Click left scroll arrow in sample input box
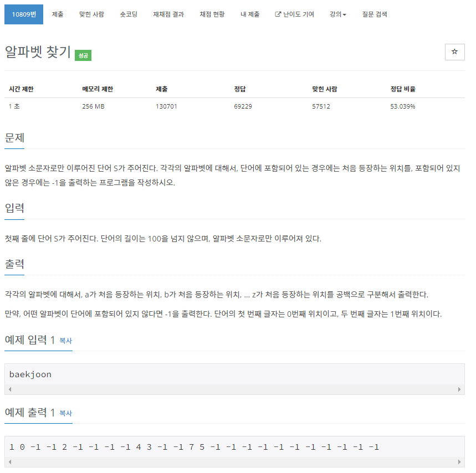The height and width of the screenshot is (473, 476). click(x=10, y=389)
